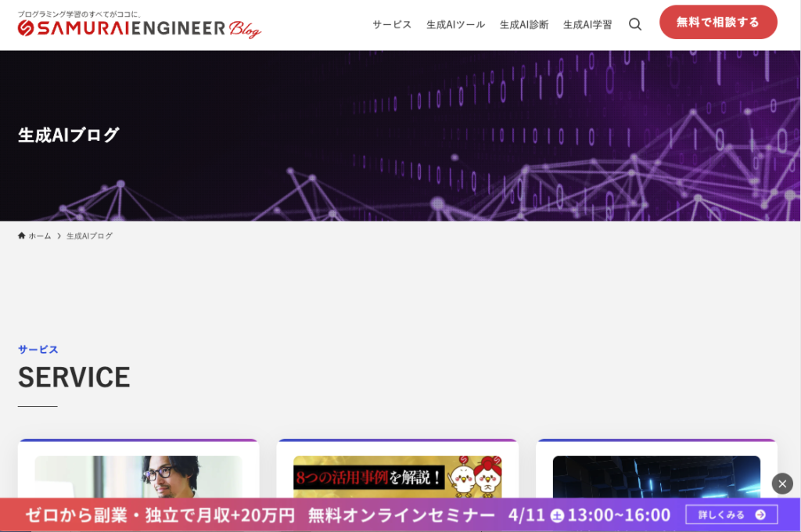Go to 生成AI学習 from navigation
801x532 pixels.
point(587,24)
